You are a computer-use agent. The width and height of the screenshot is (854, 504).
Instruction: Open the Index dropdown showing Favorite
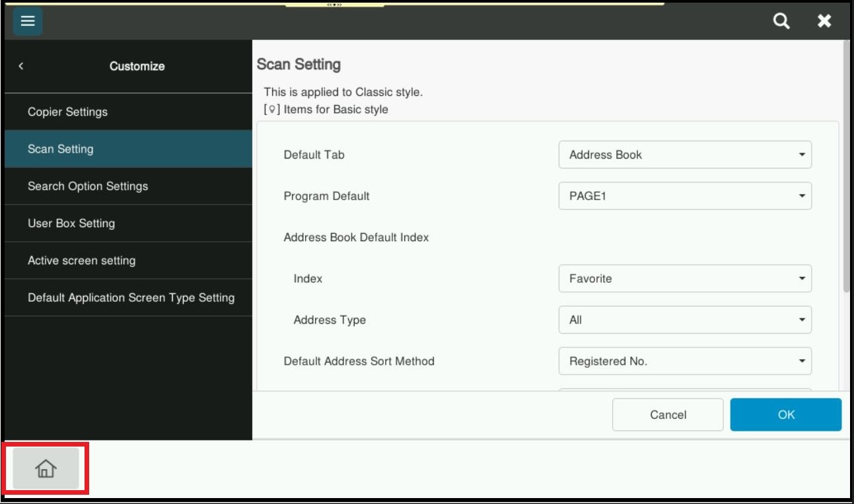(x=684, y=279)
